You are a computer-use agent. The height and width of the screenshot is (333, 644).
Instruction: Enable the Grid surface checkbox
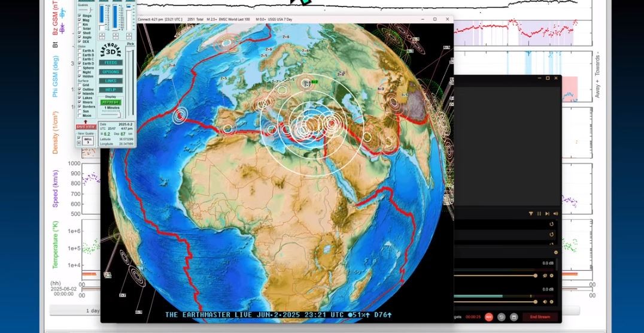(80, 85)
